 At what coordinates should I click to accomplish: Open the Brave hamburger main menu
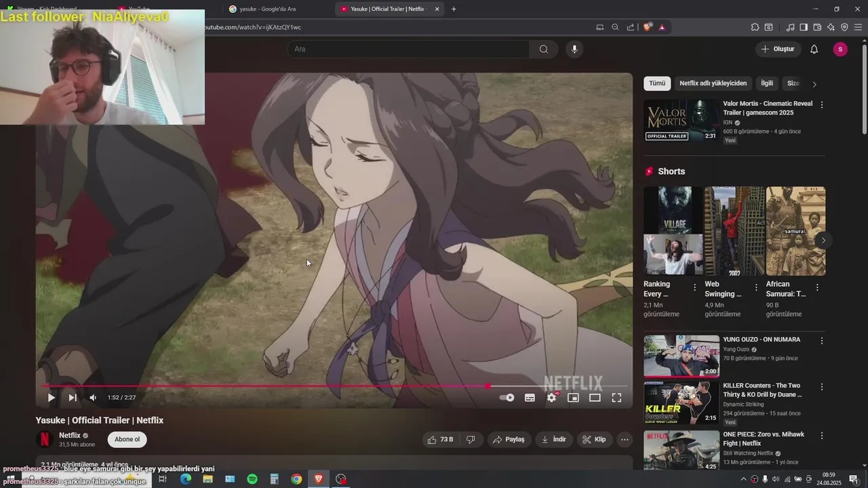[858, 27]
